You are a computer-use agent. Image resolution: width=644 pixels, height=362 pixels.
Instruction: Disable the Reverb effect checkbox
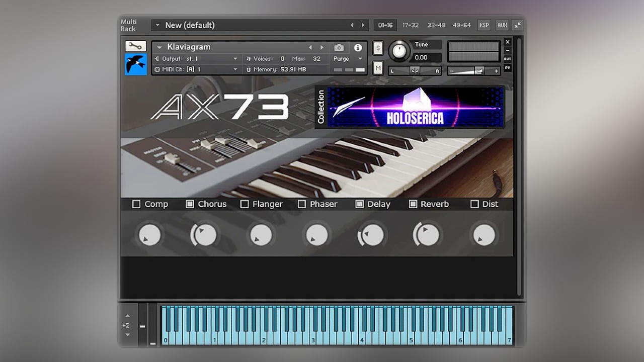pos(413,204)
